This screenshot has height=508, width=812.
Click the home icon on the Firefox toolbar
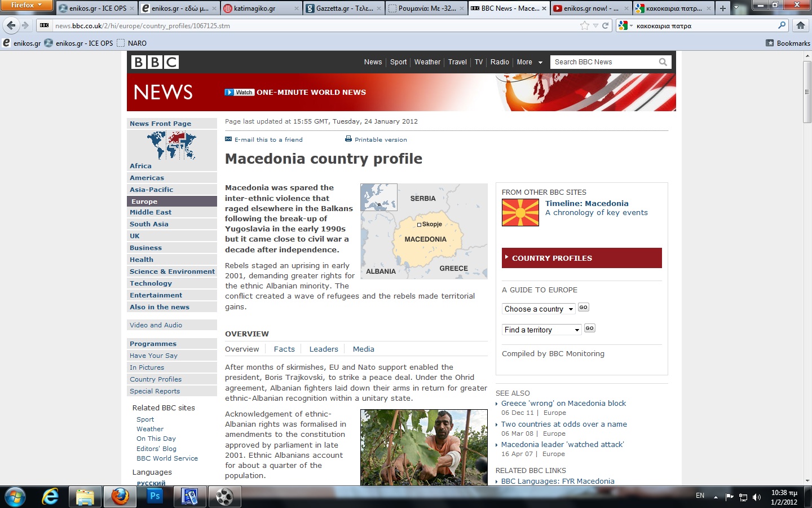pos(800,25)
